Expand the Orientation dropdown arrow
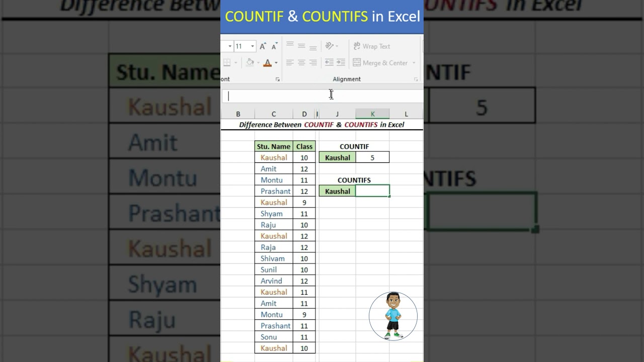The width and height of the screenshot is (644, 362). pyautogui.click(x=337, y=46)
